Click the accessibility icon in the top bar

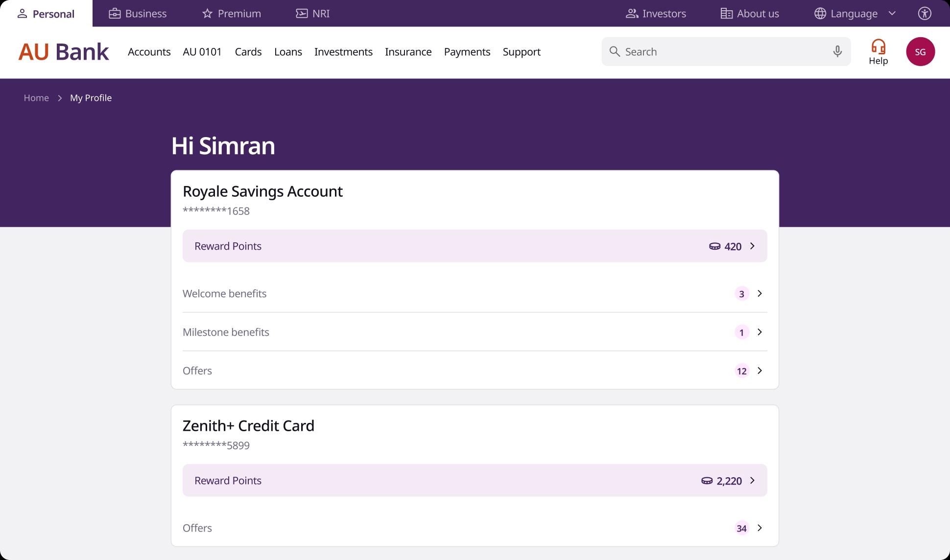(x=925, y=13)
